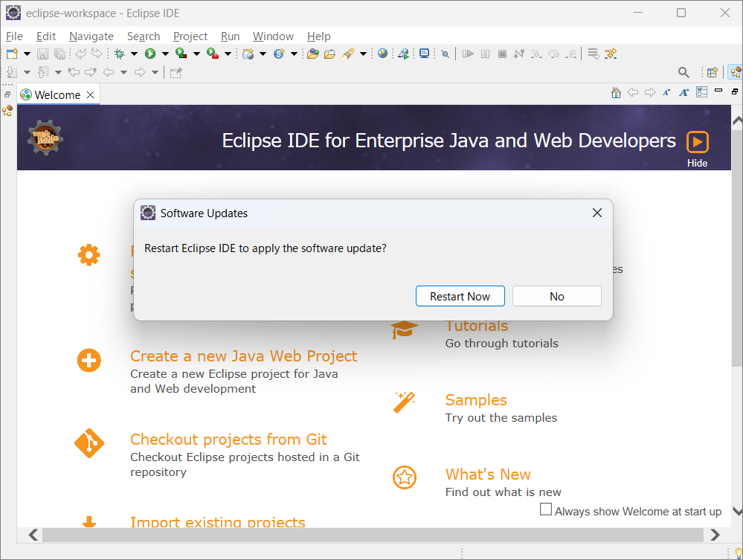Toggle Use Step Filters icon
Image resolution: width=743 pixels, height=560 pixels.
[611, 54]
